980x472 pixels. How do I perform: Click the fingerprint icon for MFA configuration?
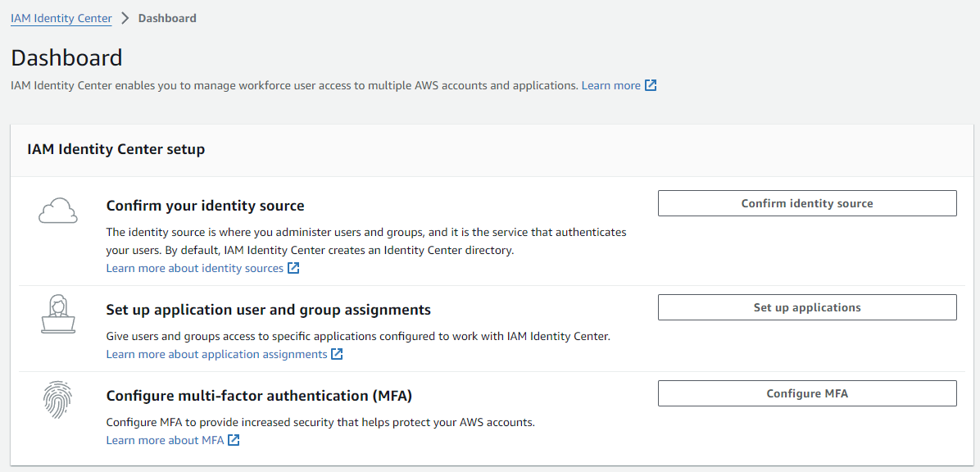point(57,401)
